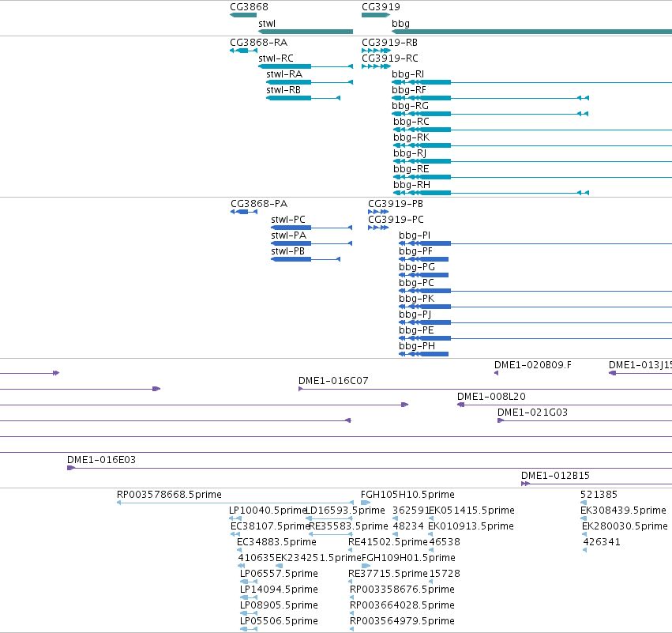Select the RP003564979.5prime EST
The image size is (672, 633).
[352, 629]
